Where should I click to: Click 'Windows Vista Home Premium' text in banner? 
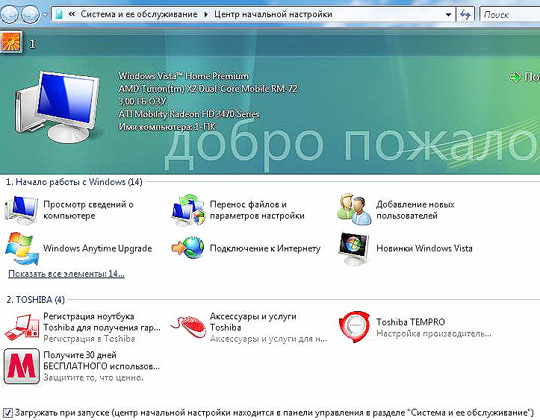coord(184,76)
